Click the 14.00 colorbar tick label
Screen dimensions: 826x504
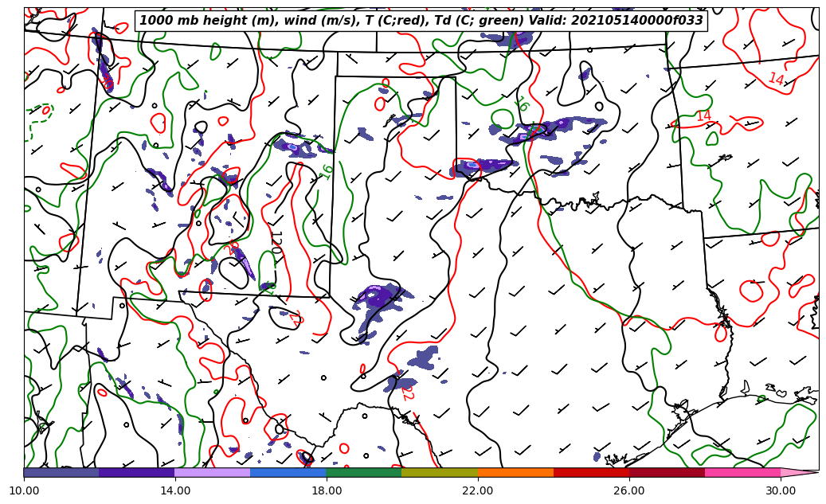click(175, 490)
